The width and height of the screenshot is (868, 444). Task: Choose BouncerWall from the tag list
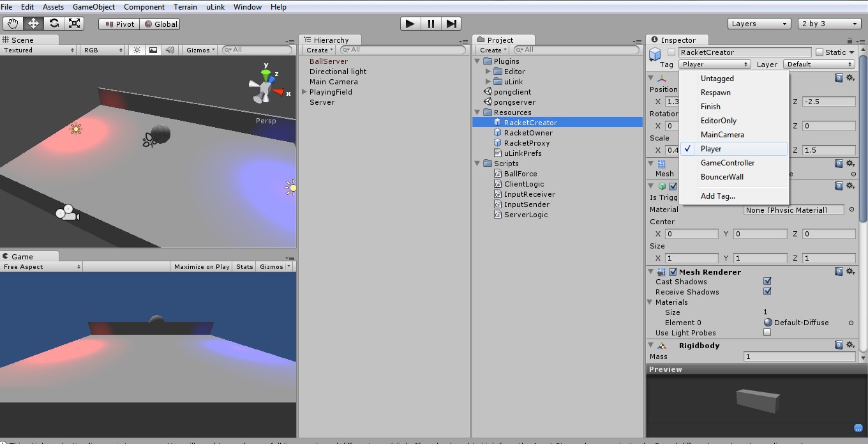(x=722, y=177)
